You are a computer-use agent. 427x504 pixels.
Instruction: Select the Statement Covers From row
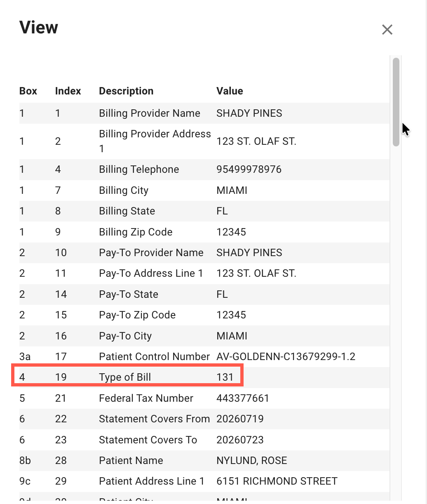point(204,419)
